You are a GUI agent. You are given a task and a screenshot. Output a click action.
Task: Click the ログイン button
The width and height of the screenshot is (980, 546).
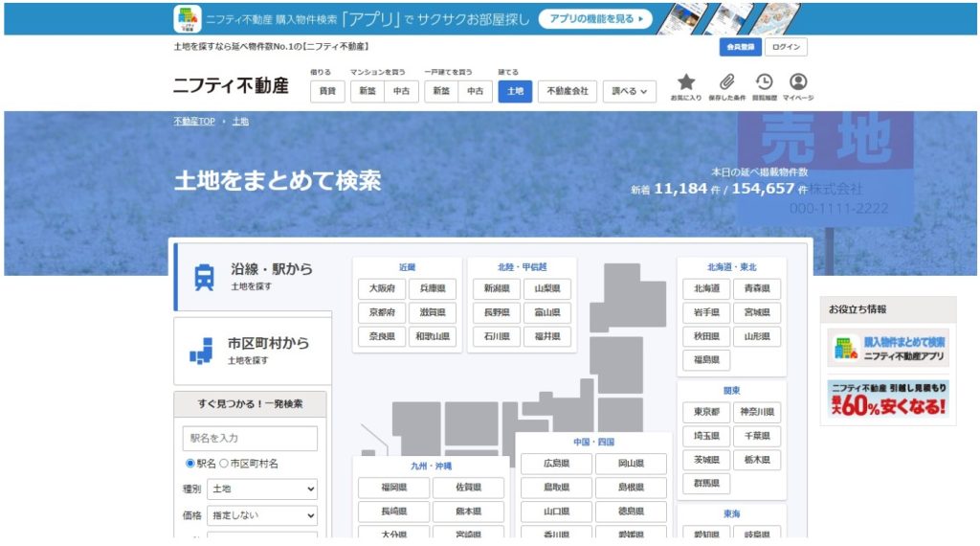(x=786, y=47)
